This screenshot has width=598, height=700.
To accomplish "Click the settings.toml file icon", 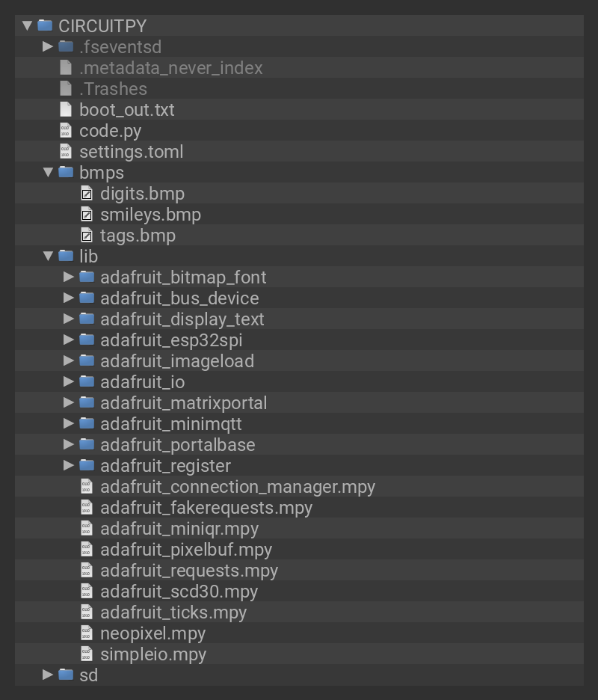I will 66,152.
